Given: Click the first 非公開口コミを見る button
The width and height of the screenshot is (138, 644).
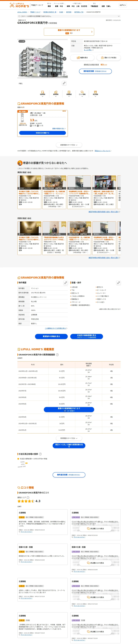Looking at the screenshot, I should 95,529.
